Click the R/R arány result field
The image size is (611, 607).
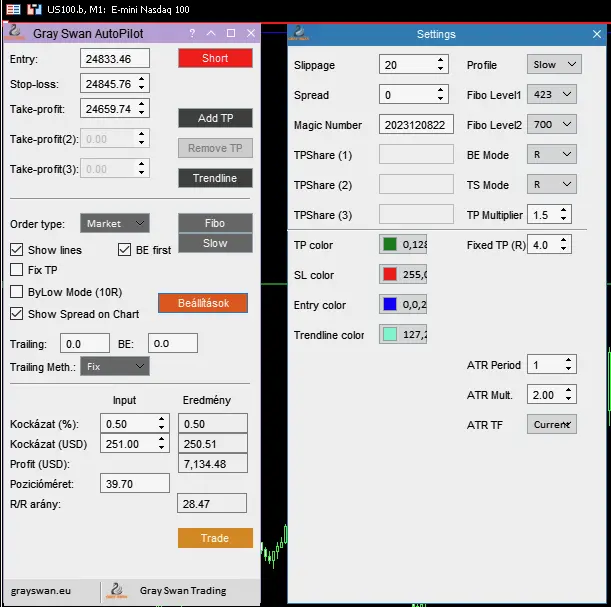coord(212,503)
